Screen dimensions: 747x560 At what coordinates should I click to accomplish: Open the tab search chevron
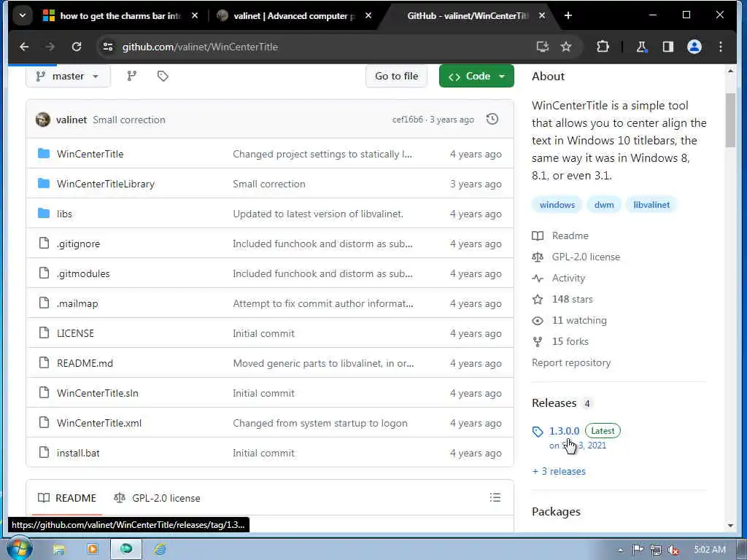coord(23,15)
